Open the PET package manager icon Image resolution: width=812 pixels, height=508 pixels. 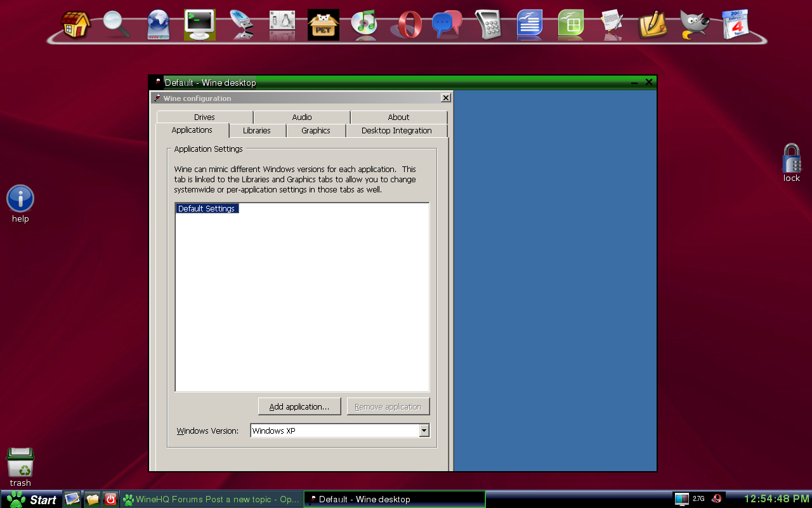323,25
